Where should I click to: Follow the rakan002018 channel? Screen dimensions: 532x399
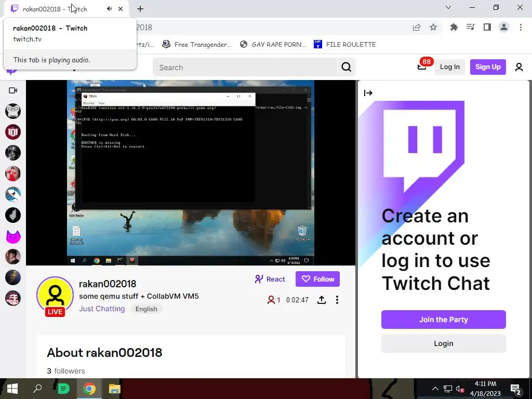[x=317, y=279]
